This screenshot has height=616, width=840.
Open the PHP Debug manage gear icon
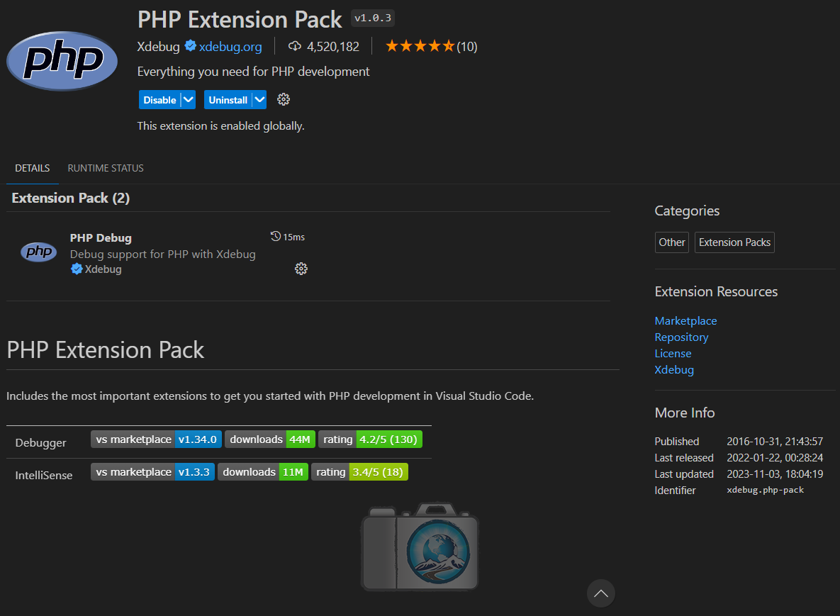coord(301,269)
